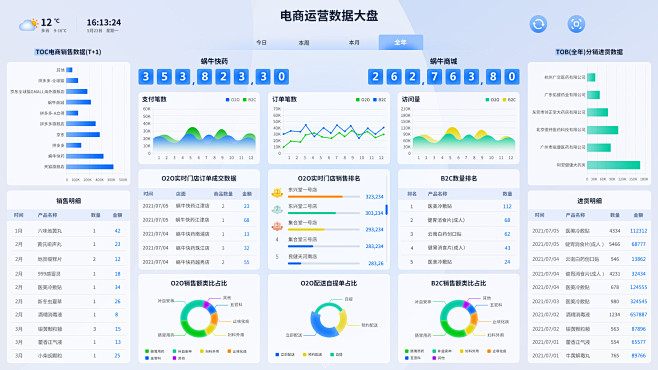Click amount 32 in O2O order table

246,248
